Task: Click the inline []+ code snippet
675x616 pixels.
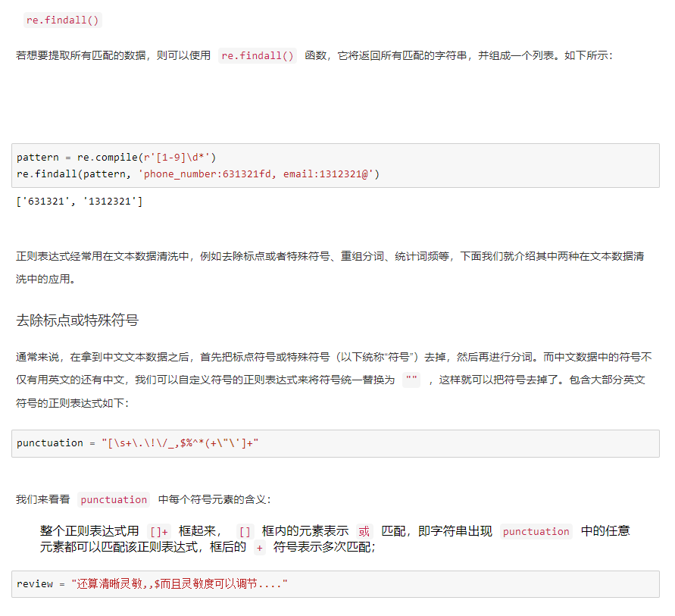Action: point(159,532)
